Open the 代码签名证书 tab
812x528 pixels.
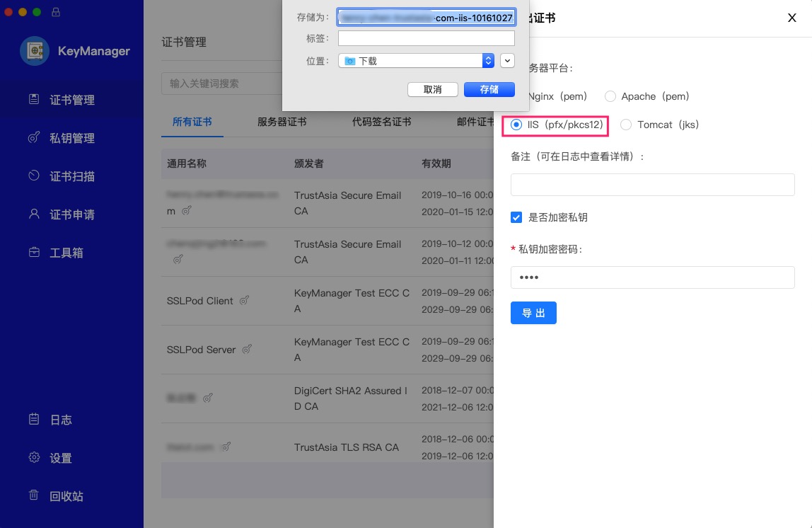[x=381, y=122]
